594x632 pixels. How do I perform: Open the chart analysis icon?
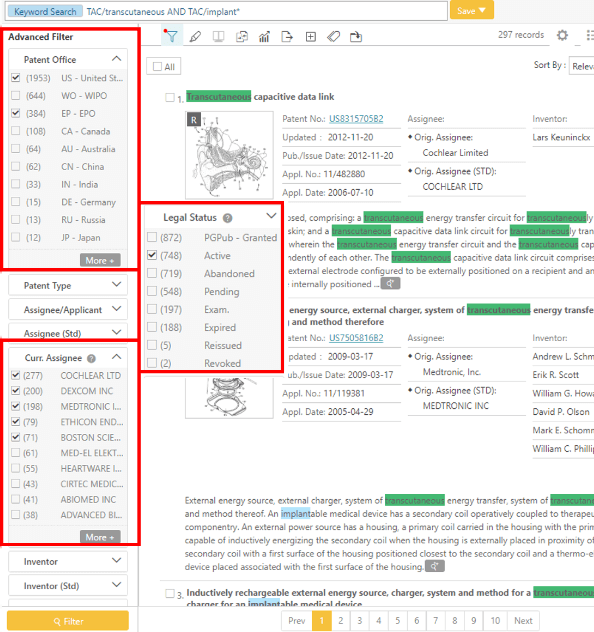[x=264, y=37]
